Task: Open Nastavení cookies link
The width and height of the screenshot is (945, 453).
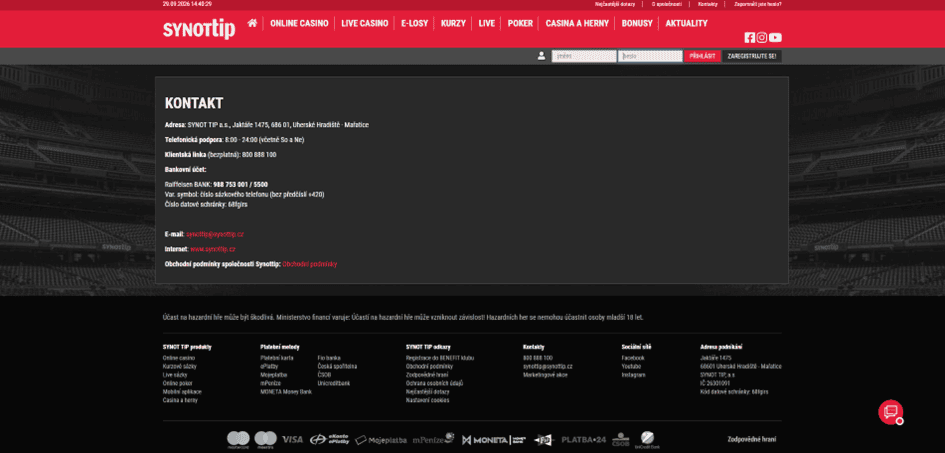Action: point(428,400)
